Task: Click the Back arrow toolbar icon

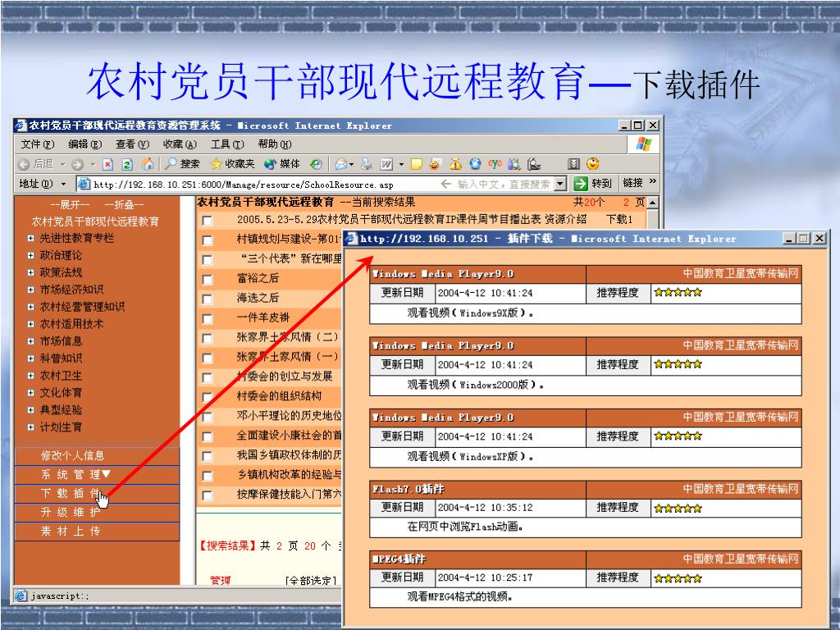Action: tap(24, 164)
